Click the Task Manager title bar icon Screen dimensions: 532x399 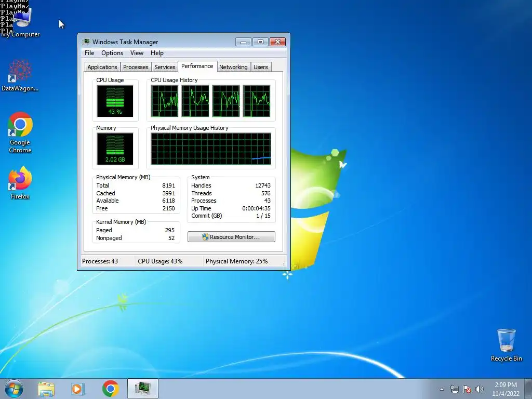(87, 42)
